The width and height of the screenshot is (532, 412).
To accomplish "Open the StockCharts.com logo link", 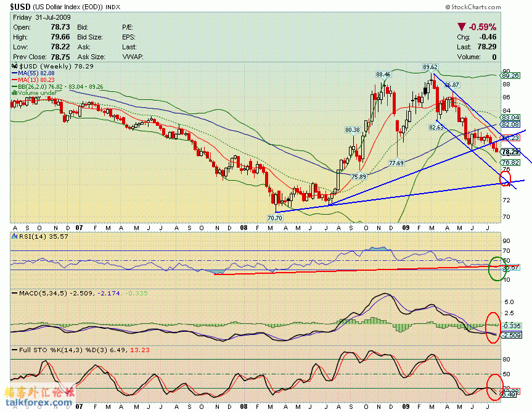I will 473,7.
